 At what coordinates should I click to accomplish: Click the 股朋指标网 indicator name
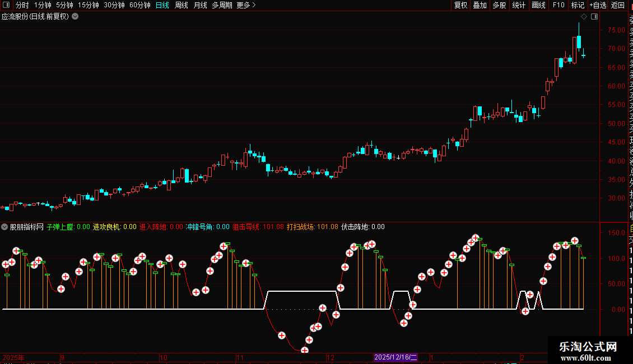[27, 227]
